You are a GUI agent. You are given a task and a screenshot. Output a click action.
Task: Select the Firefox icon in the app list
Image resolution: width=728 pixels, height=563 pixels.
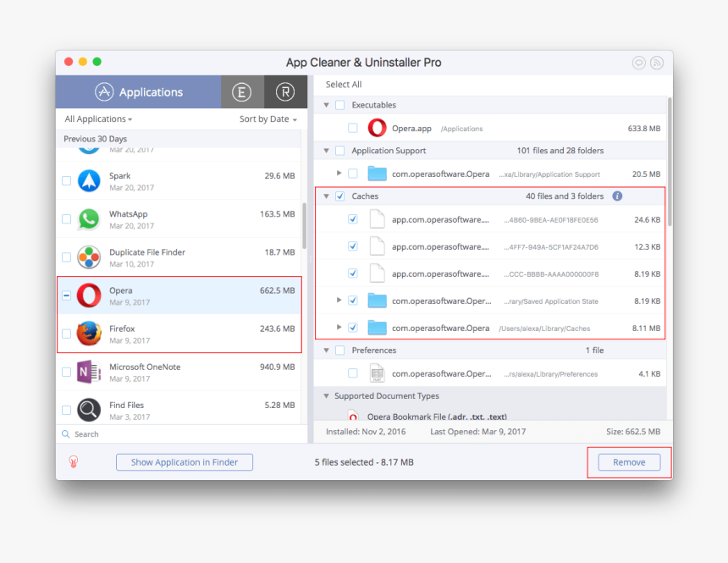[89, 334]
